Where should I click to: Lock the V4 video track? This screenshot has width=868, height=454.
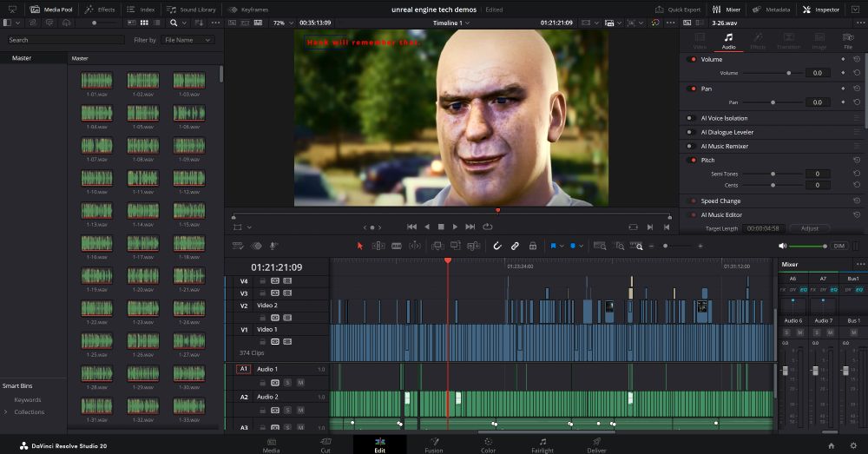(x=262, y=281)
